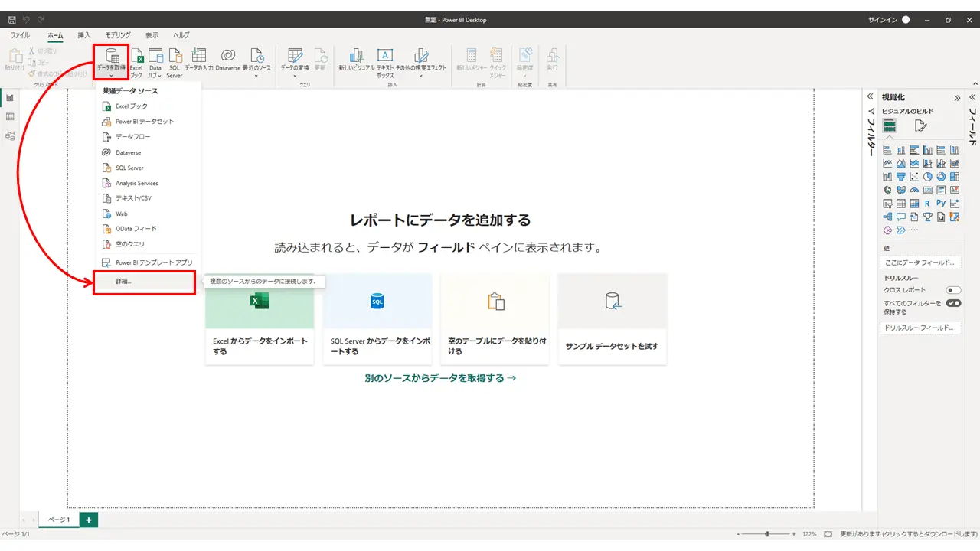
Task: Choose 詳細... in the data source menu
Action: tap(145, 282)
